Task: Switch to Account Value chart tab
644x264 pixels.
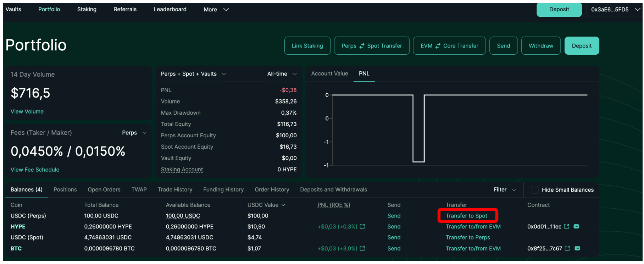Action: (329, 73)
